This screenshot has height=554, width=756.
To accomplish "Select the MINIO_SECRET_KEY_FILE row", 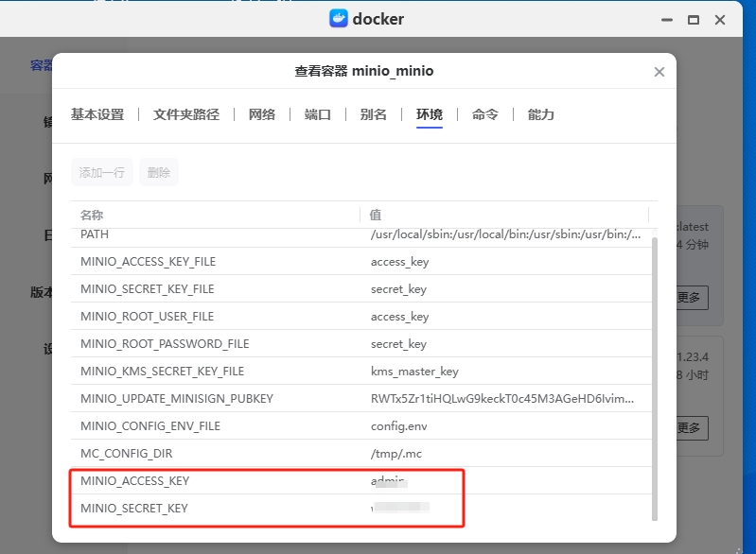I will [x=361, y=288].
